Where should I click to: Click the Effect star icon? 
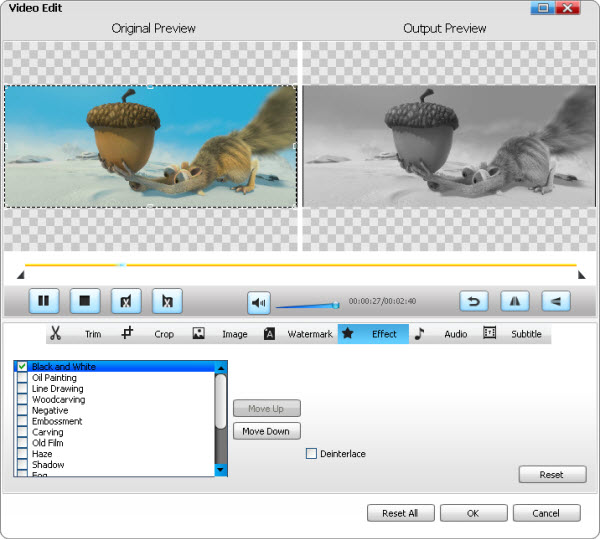[x=347, y=333]
